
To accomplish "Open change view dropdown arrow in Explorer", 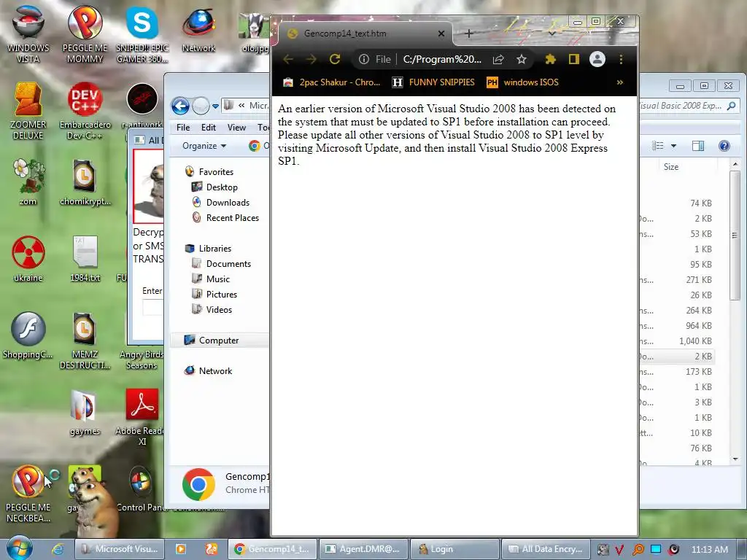I will tap(673, 146).
